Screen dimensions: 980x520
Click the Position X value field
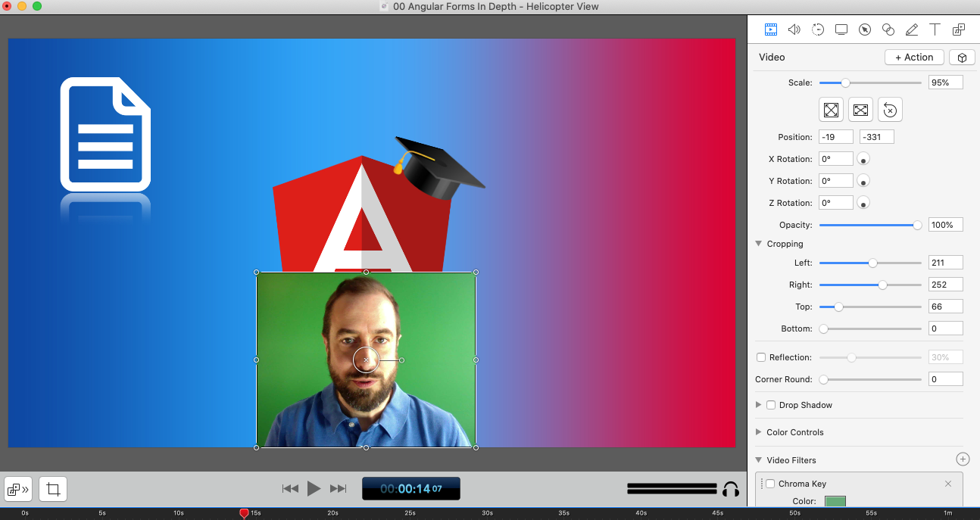pyautogui.click(x=835, y=137)
